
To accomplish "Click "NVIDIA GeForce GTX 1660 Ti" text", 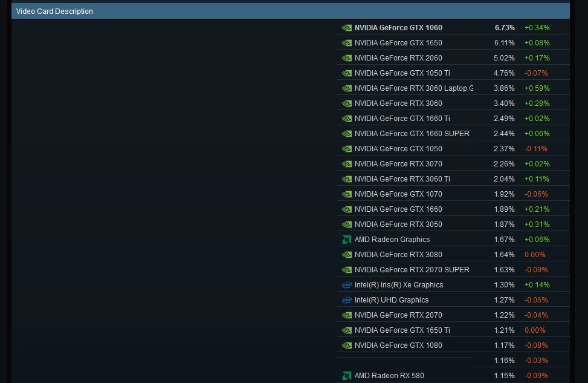I will 402,119.
